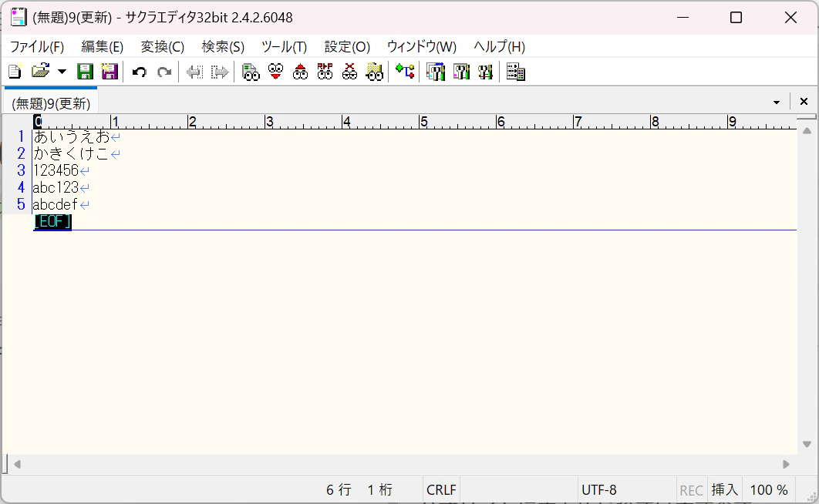Expand the recent files arrow beside Open
Screen dimensions: 819x504
(62, 72)
